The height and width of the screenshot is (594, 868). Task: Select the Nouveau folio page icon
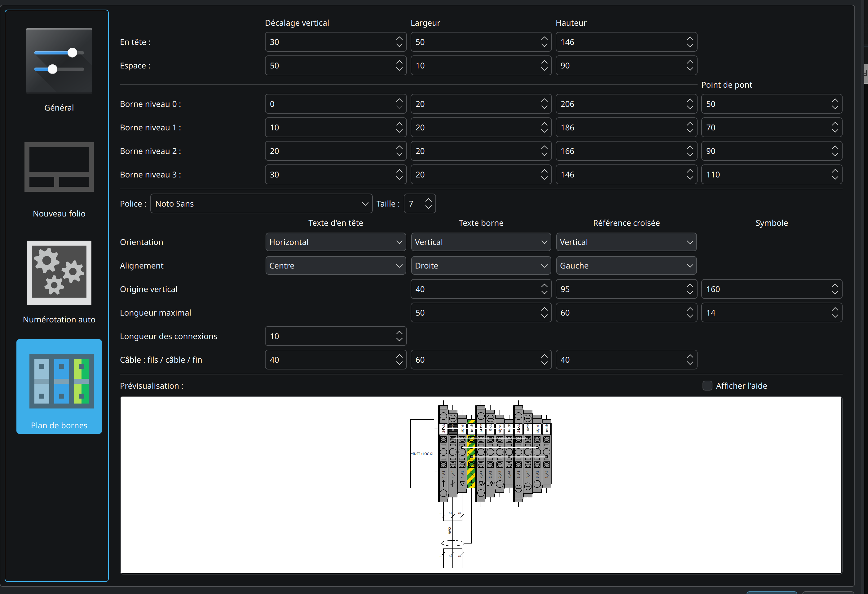click(x=59, y=167)
